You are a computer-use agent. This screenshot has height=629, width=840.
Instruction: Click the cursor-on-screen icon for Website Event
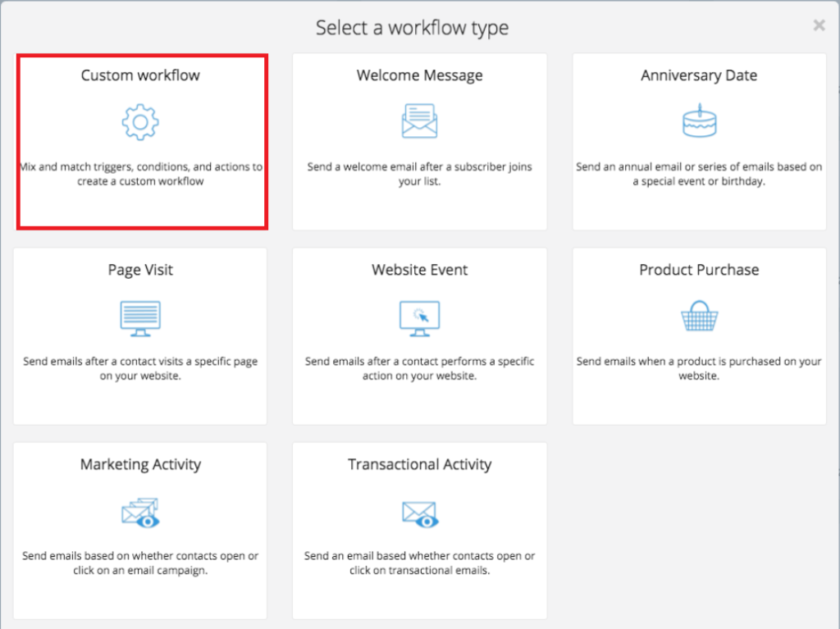[419, 318]
